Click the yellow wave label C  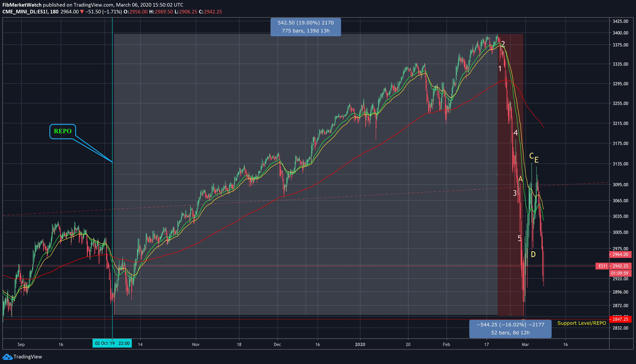click(531, 156)
